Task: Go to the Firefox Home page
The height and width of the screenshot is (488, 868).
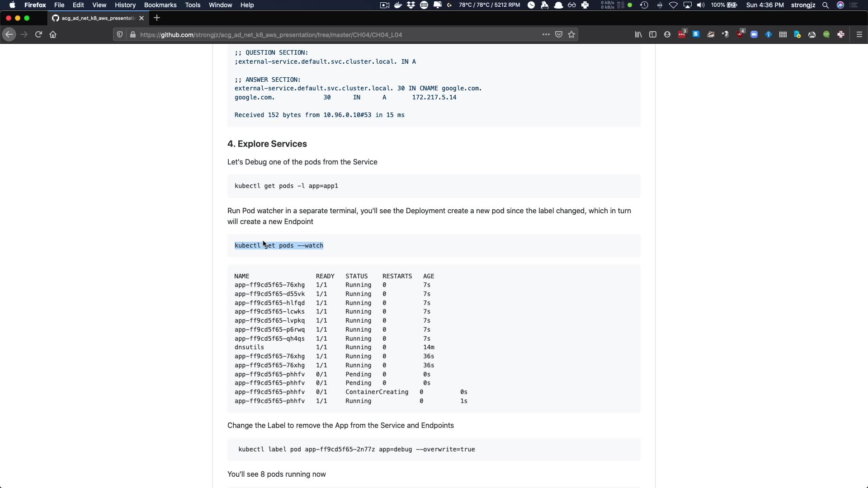Action: pyautogui.click(x=53, y=34)
